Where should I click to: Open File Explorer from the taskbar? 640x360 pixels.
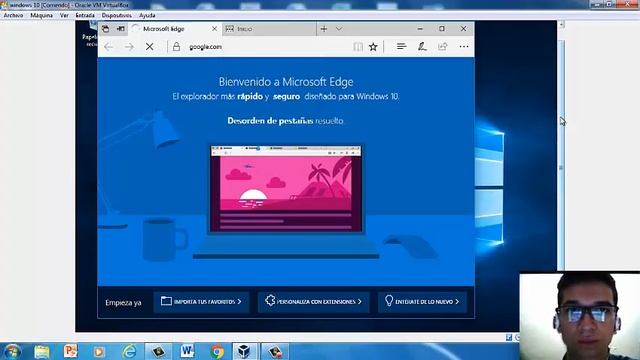[42, 352]
